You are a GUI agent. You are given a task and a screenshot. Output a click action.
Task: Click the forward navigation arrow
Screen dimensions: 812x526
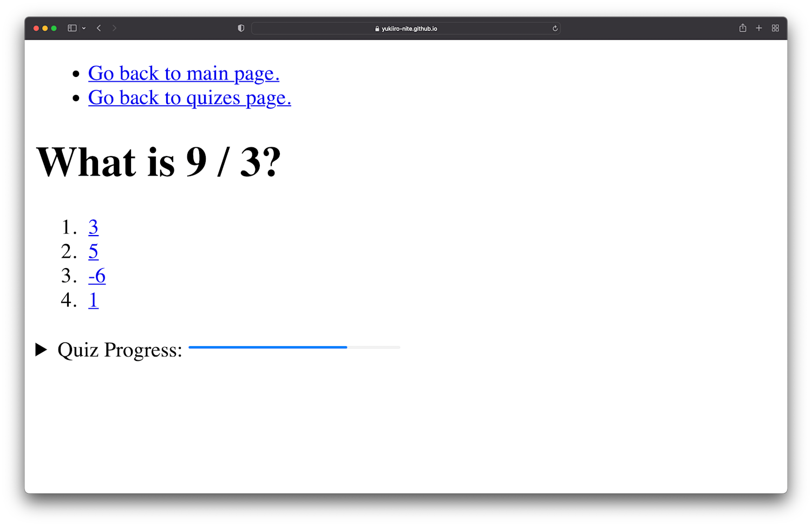point(115,28)
